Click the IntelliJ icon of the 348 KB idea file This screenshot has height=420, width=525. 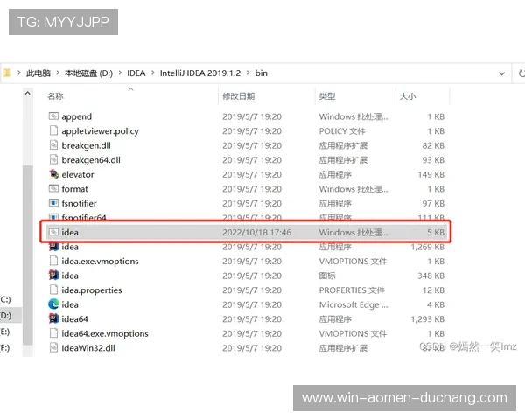pyautogui.click(x=53, y=276)
